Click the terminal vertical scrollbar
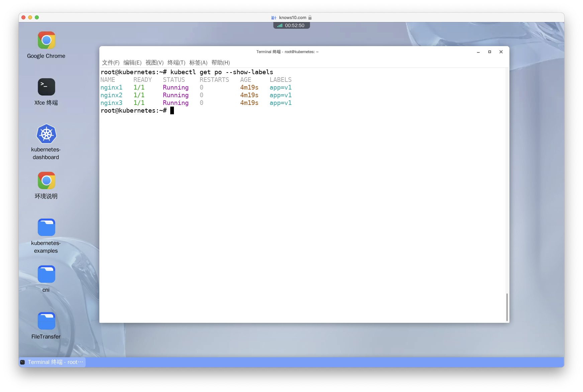The height and width of the screenshot is (392, 583). [x=507, y=307]
